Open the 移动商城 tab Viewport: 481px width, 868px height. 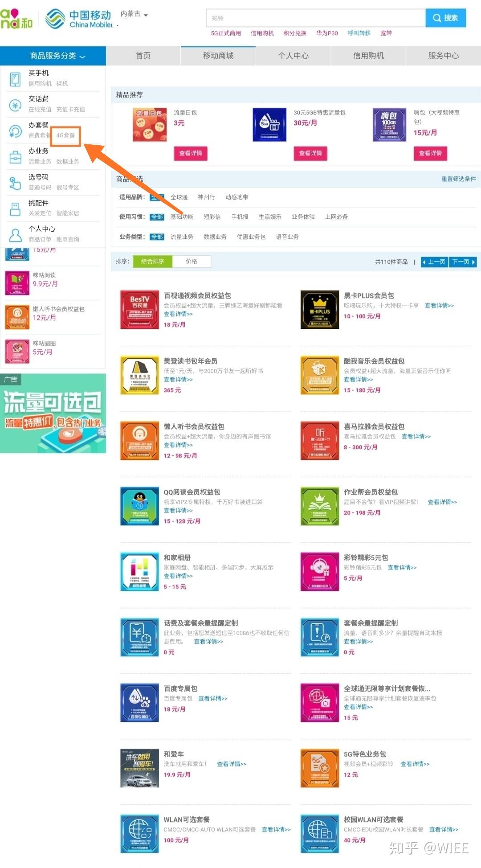click(218, 56)
